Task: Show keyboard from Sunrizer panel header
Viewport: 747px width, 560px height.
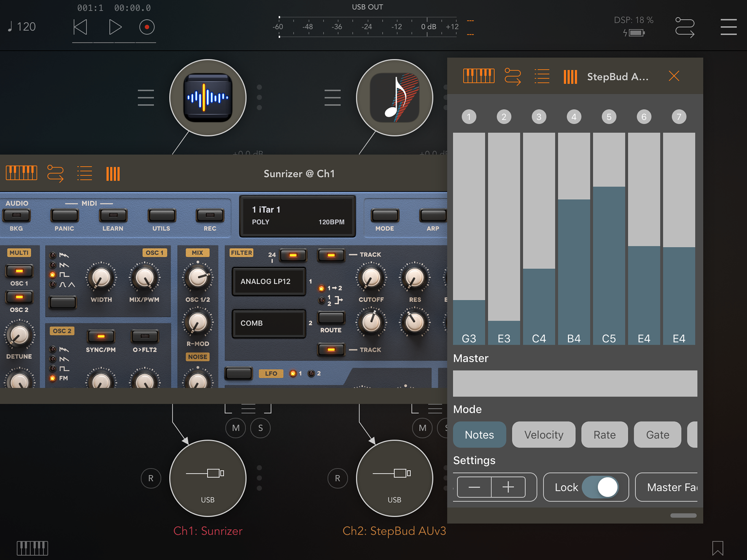Action: click(22, 173)
